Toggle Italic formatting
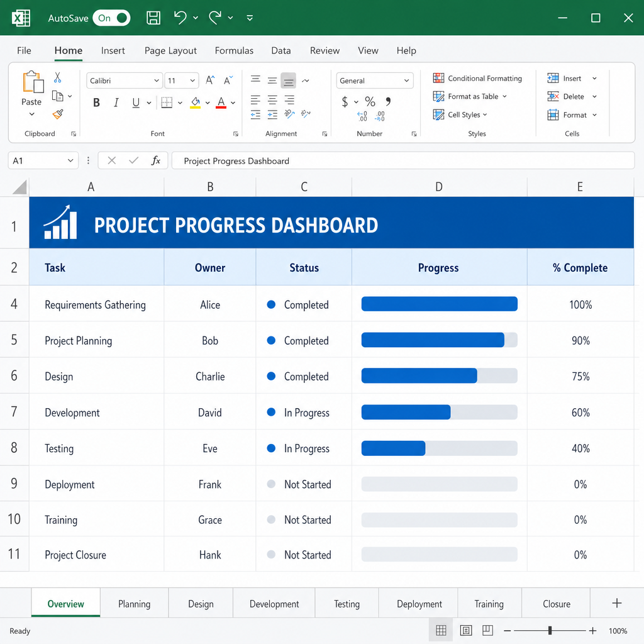This screenshot has width=644, height=644. [x=116, y=103]
